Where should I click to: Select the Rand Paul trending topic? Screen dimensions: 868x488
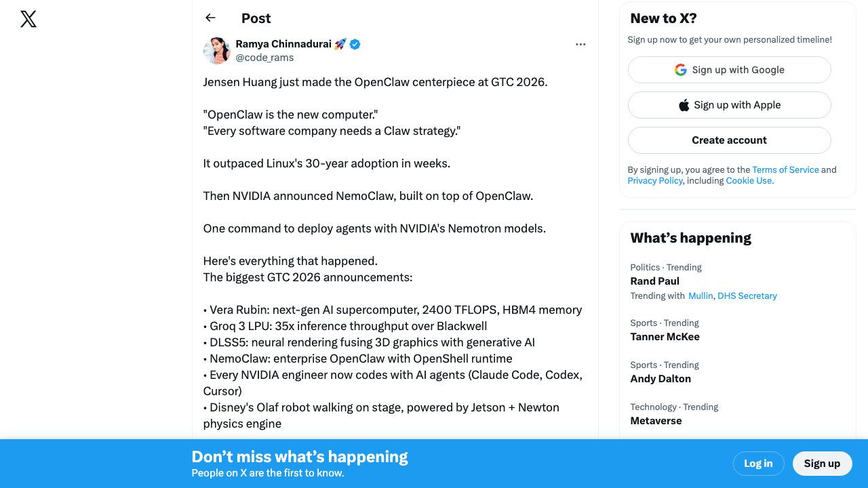point(654,281)
